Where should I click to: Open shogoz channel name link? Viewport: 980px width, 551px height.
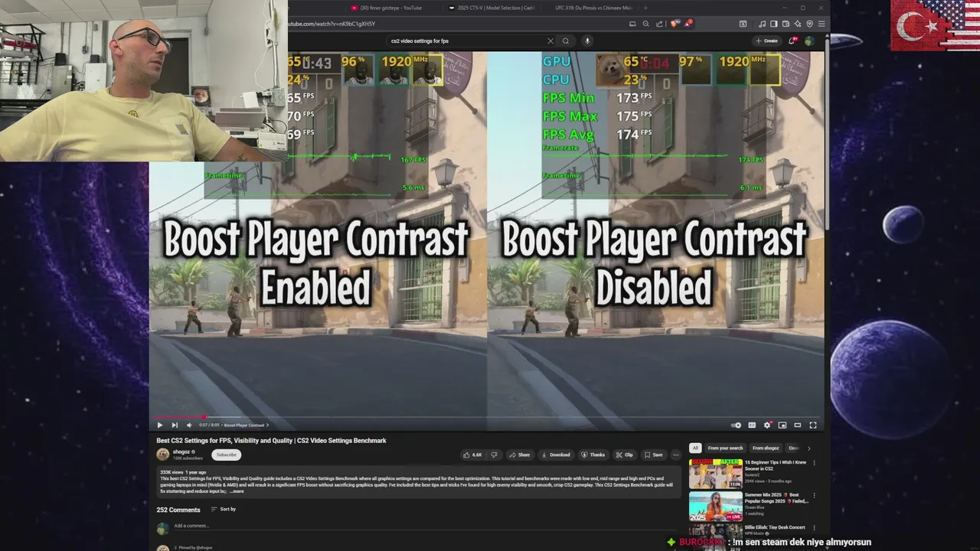point(181,452)
